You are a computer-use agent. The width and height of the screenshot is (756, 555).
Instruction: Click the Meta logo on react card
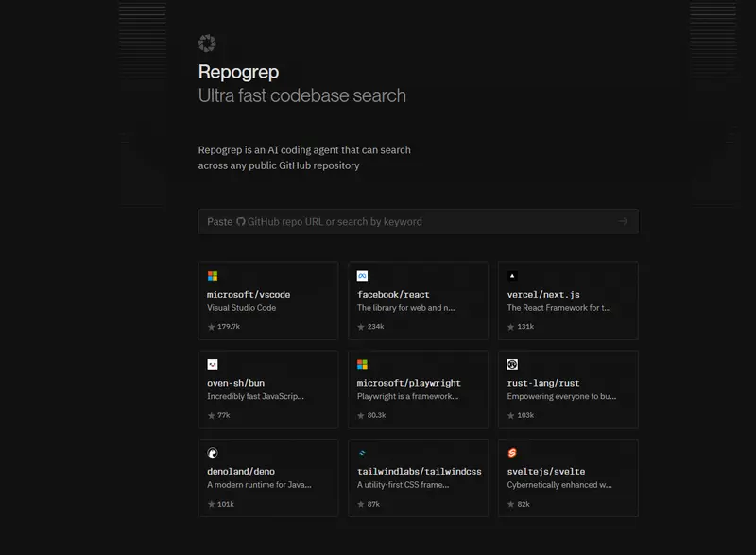tap(362, 276)
